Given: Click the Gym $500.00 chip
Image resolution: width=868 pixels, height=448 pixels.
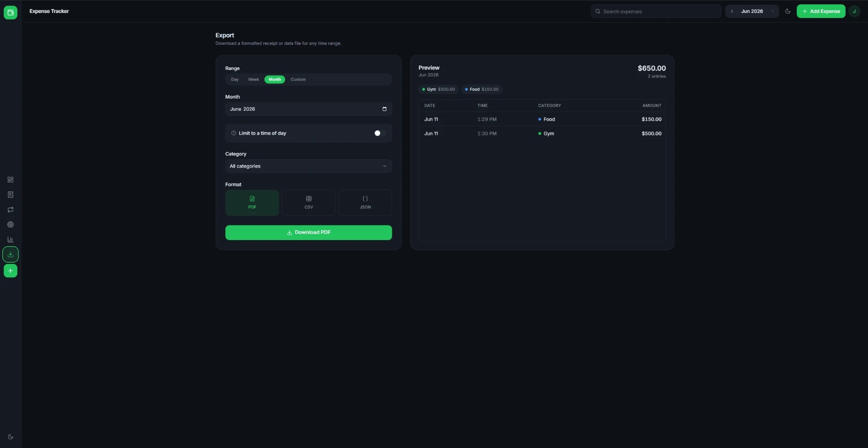Looking at the screenshot, I should click(x=438, y=89).
